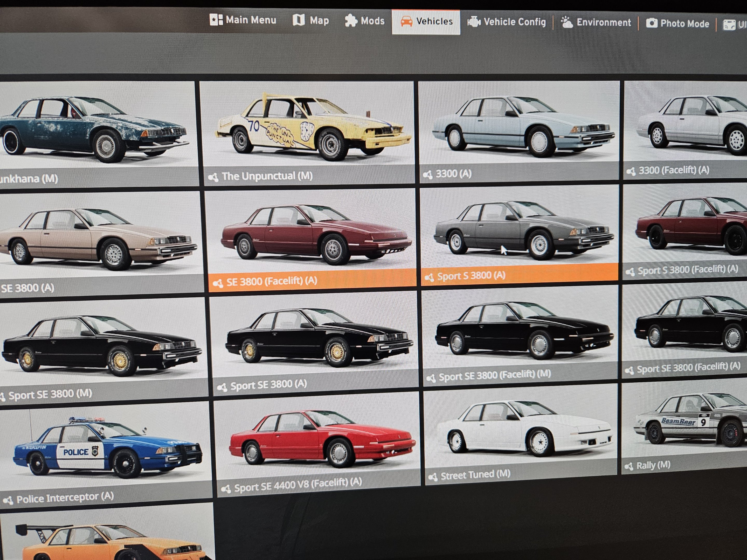Click the config icon beside Street Tuned (M)
The width and height of the screenshot is (747, 560).
point(433,477)
